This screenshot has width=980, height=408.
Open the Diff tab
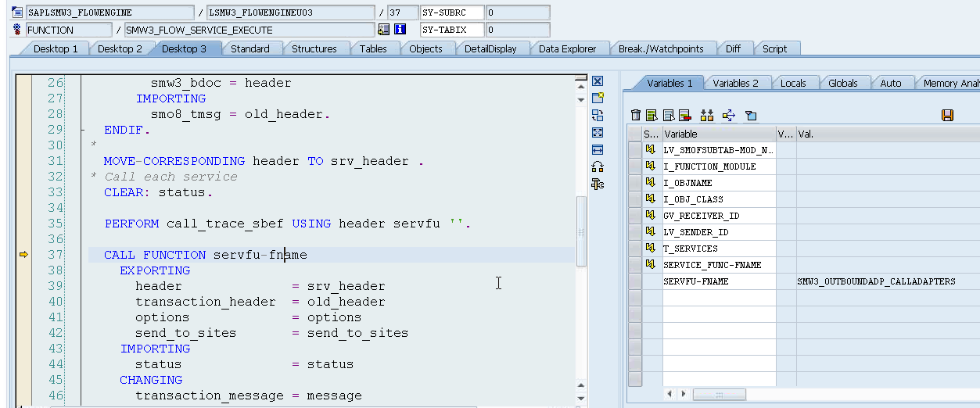click(733, 48)
